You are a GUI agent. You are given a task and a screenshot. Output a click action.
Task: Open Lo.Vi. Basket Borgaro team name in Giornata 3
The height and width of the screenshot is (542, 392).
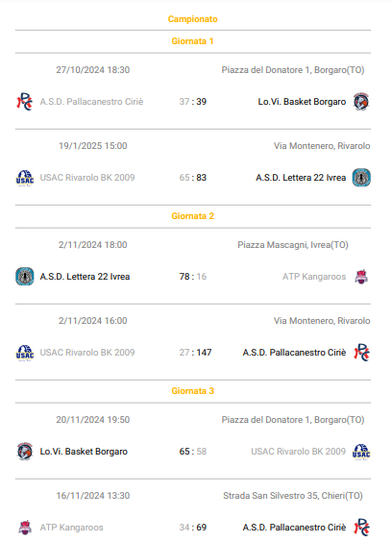click(84, 452)
